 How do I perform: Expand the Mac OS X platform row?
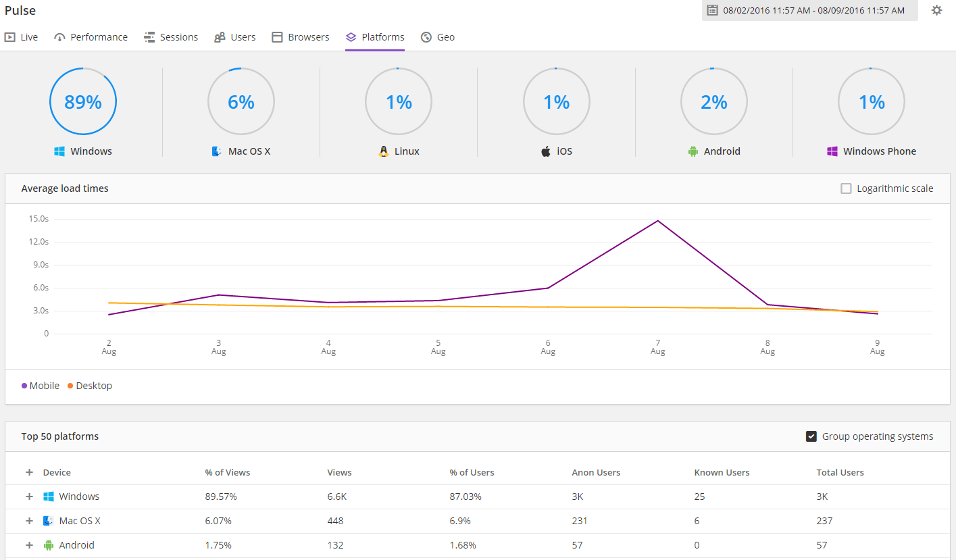[29, 521]
